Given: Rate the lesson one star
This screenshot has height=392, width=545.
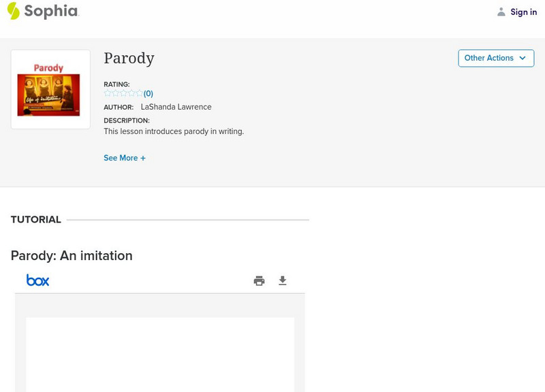Looking at the screenshot, I should tap(108, 93).
